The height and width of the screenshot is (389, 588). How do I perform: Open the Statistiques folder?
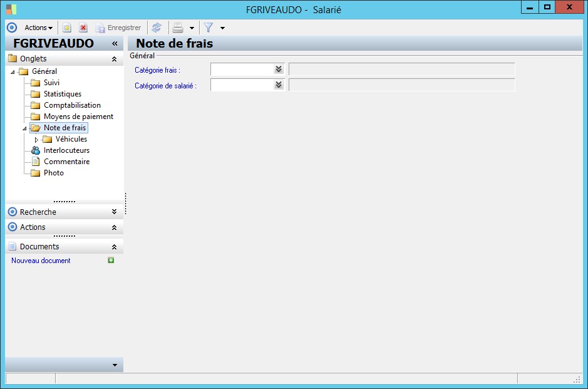coord(62,94)
